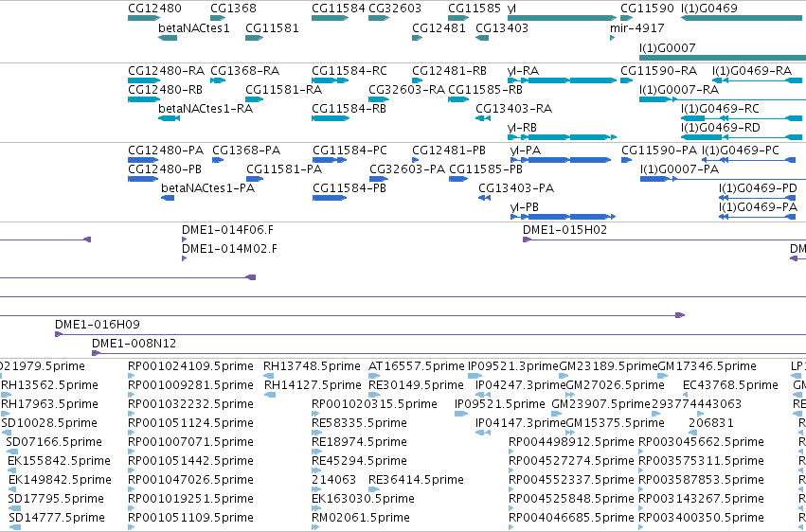This screenshot has height=532, width=806.
Task: Select the CG11584-RB transcript
Action: 331,118
